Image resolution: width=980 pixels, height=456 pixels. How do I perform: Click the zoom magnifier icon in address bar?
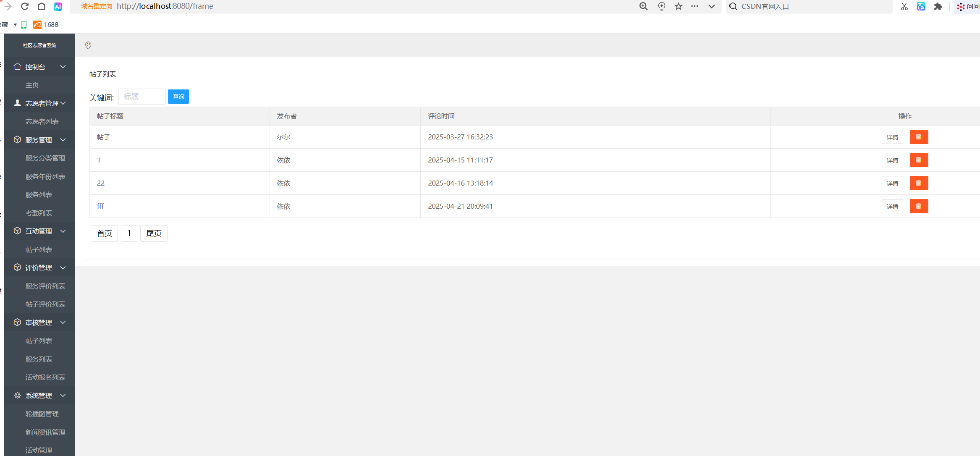[x=643, y=6]
